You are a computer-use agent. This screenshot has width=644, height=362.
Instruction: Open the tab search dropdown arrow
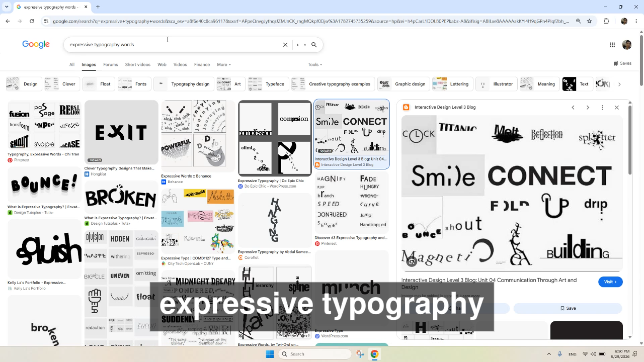[8, 7]
